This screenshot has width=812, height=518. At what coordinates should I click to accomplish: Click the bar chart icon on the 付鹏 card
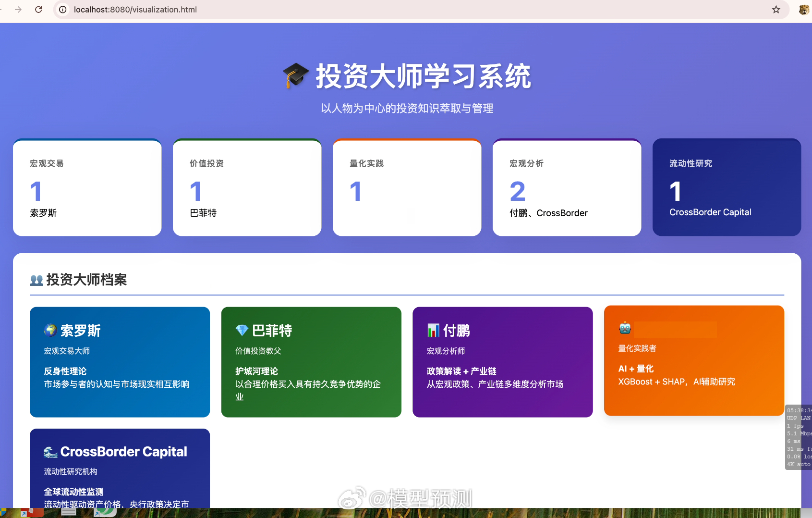pos(433,330)
